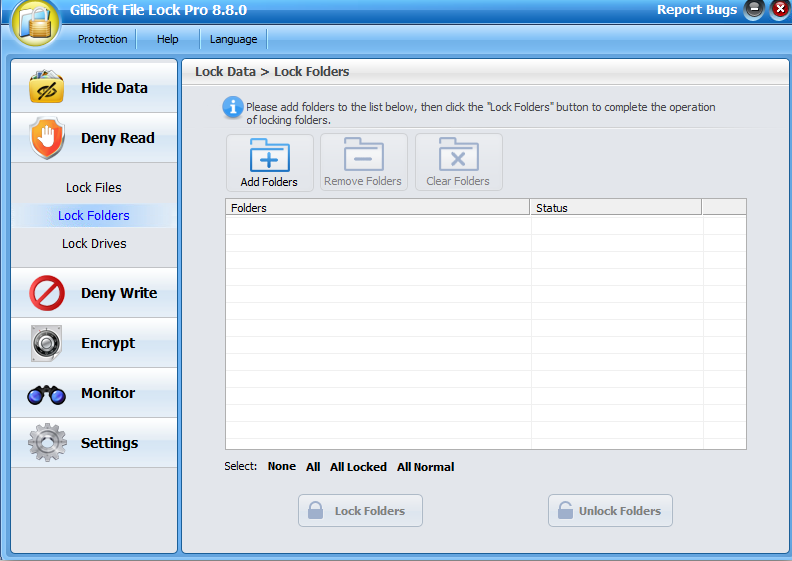Select Lock Files in the sidebar
792x561 pixels.
tap(94, 187)
